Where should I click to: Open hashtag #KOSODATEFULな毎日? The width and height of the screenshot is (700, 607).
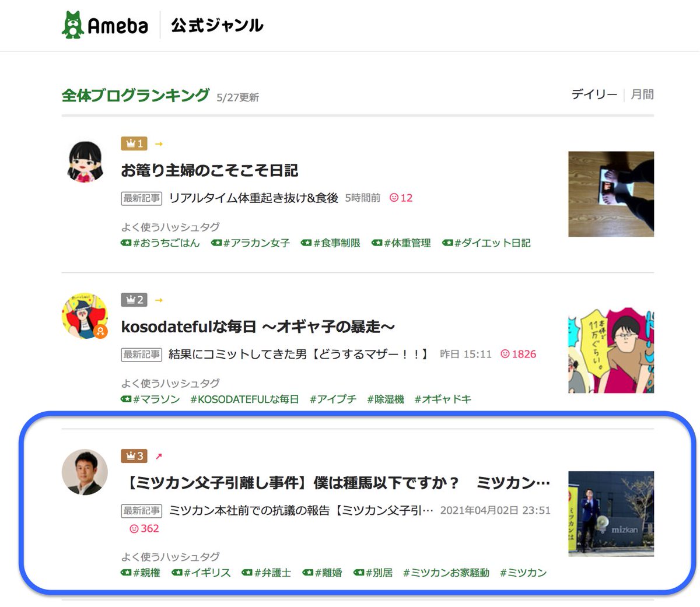coord(244,399)
